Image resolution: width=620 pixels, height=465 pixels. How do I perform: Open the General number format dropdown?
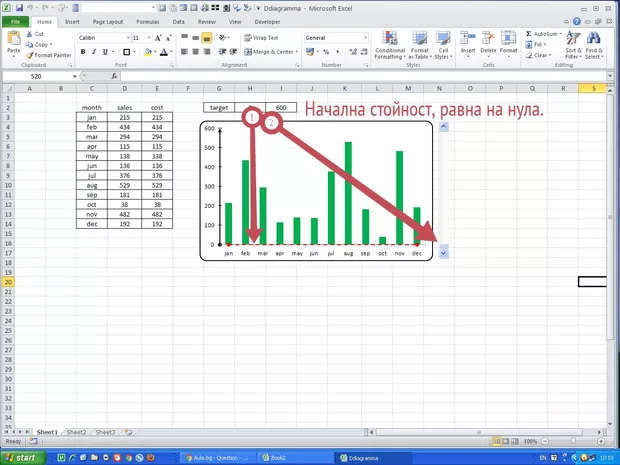(x=365, y=38)
